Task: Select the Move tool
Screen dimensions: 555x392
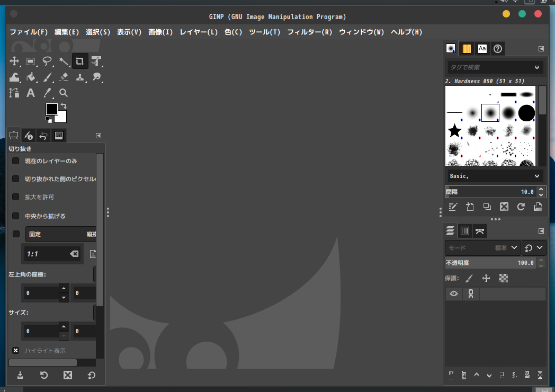Action: point(14,60)
